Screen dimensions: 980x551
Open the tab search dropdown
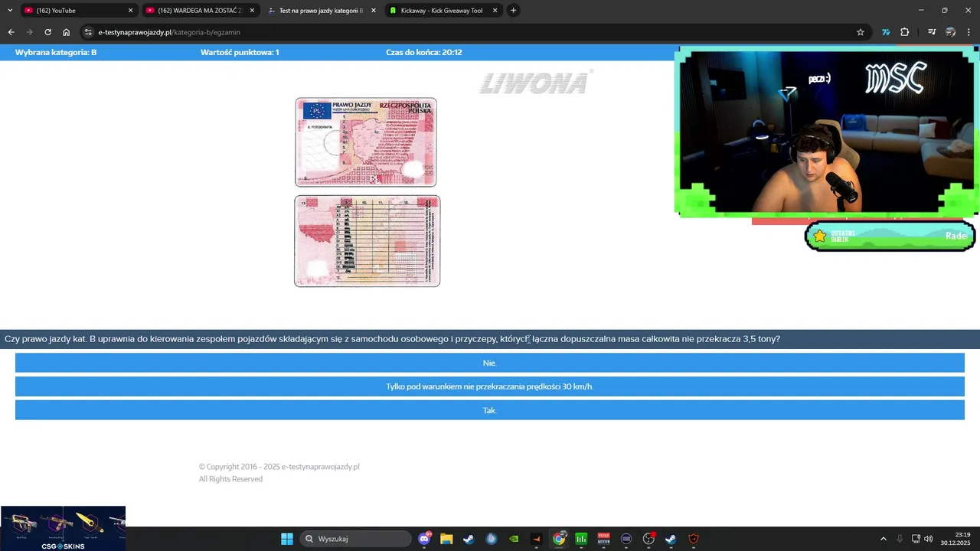click(x=10, y=11)
